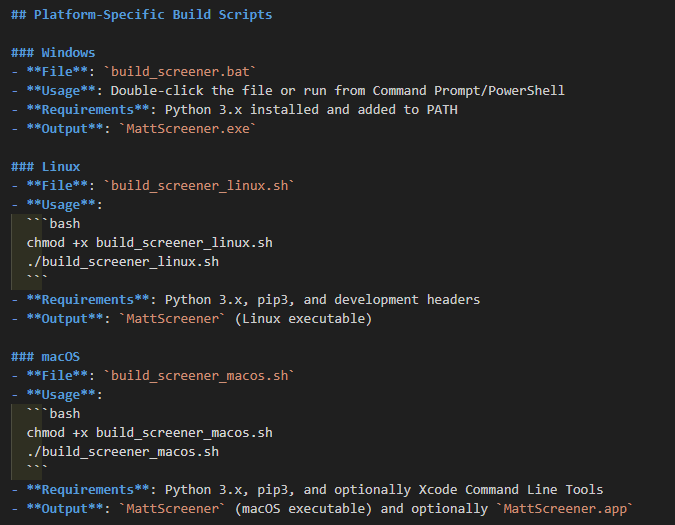Click the '**Usage**:' label under the macOS section
The height and width of the screenshot is (525, 675).
(x=65, y=395)
